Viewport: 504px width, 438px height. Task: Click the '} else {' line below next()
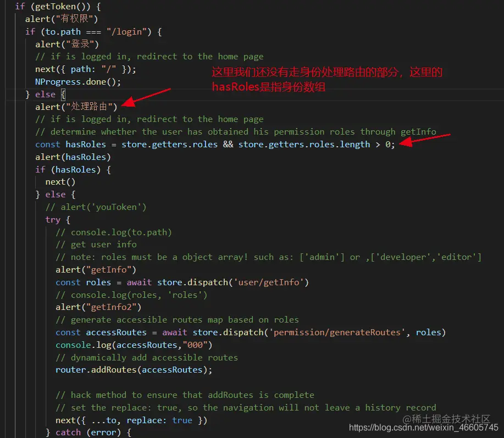pos(56,195)
